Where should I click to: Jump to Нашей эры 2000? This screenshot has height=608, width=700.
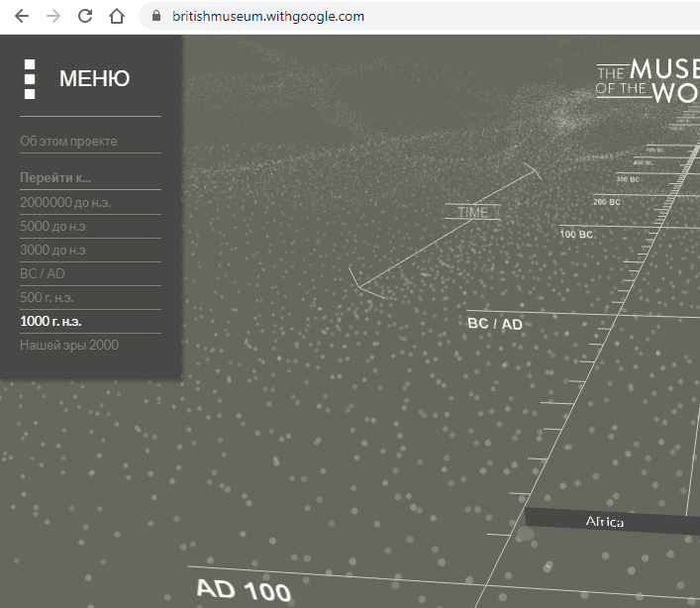click(x=69, y=345)
